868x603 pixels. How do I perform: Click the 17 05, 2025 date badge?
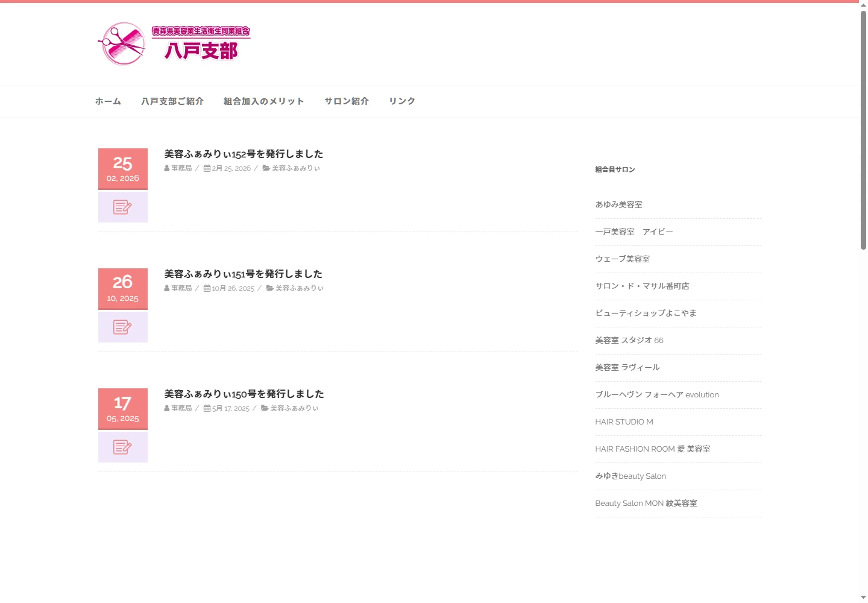[123, 409]
